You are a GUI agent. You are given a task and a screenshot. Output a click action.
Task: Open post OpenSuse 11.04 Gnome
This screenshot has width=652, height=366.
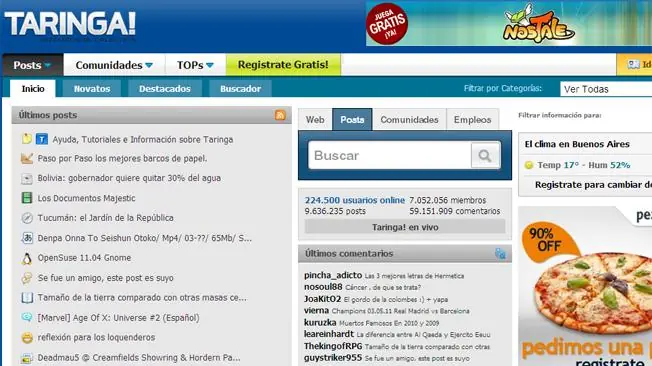(x=84, y=258)
